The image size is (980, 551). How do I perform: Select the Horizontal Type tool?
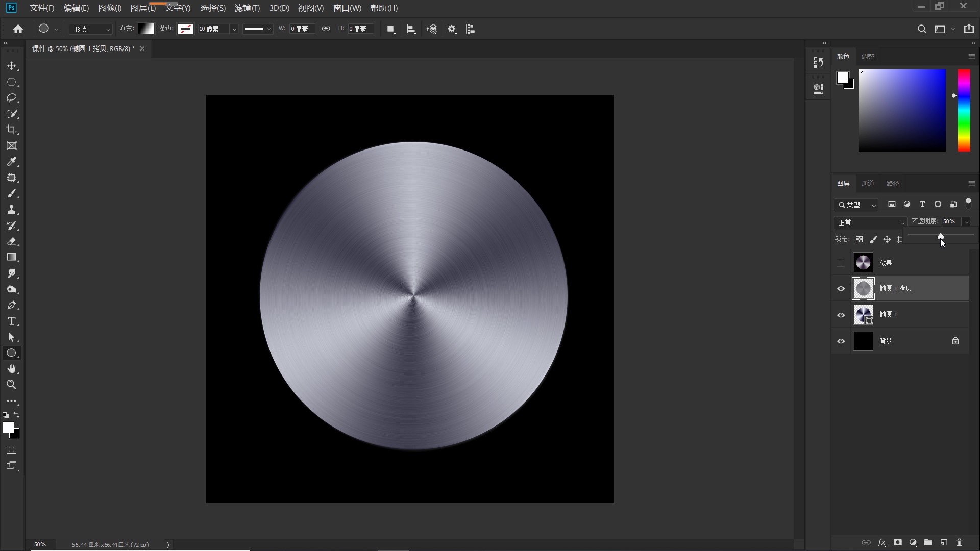pos(12,321)
